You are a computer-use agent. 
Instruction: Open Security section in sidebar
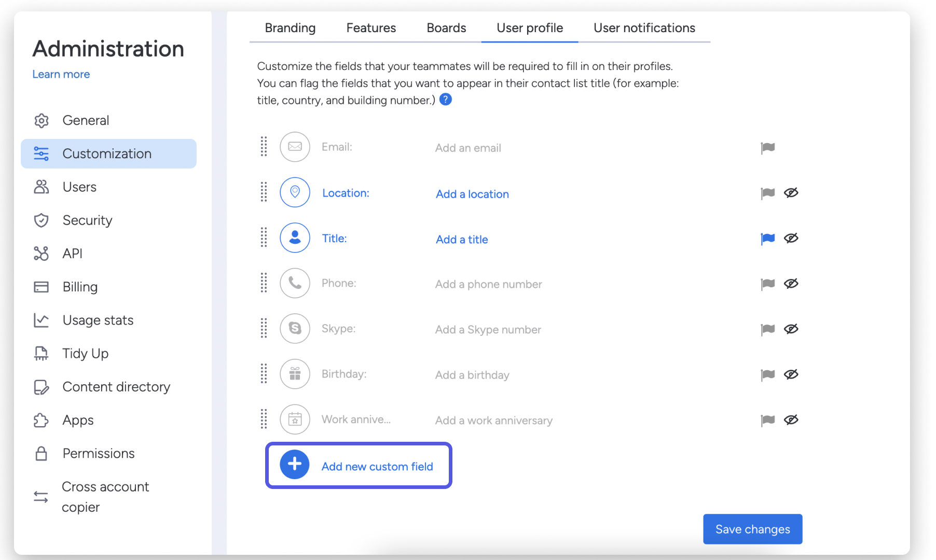coord(87,220)
